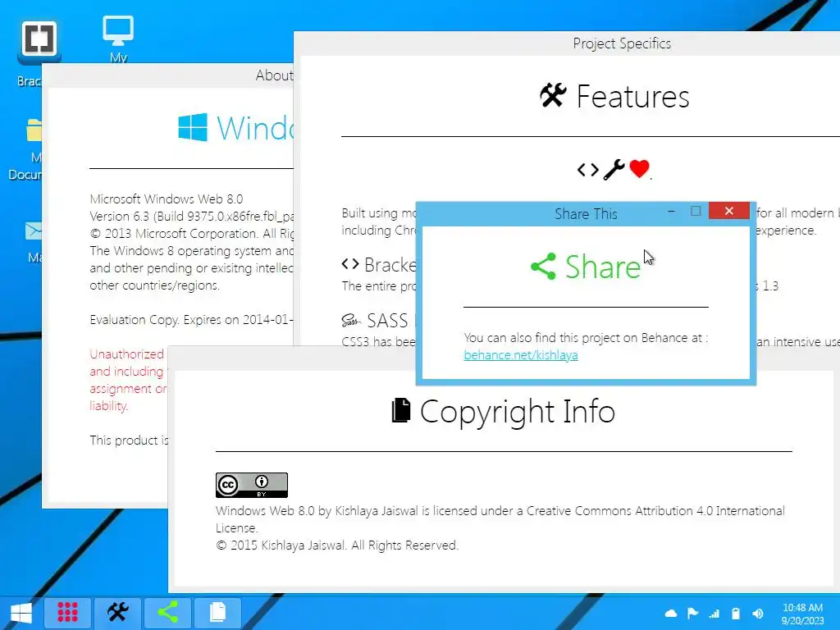Click "You can also find this project" text
The image size is (840, 630).
543,338
